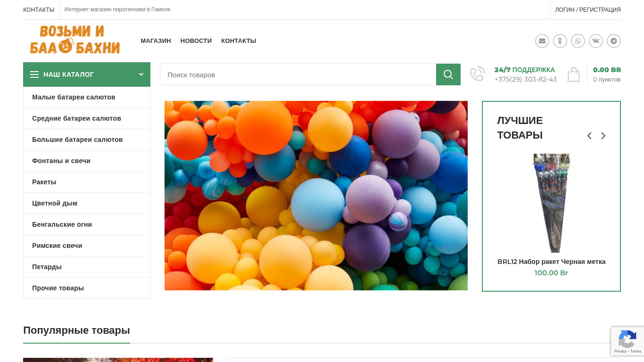Open the WhatsApp social icon

tap(578, 41)
